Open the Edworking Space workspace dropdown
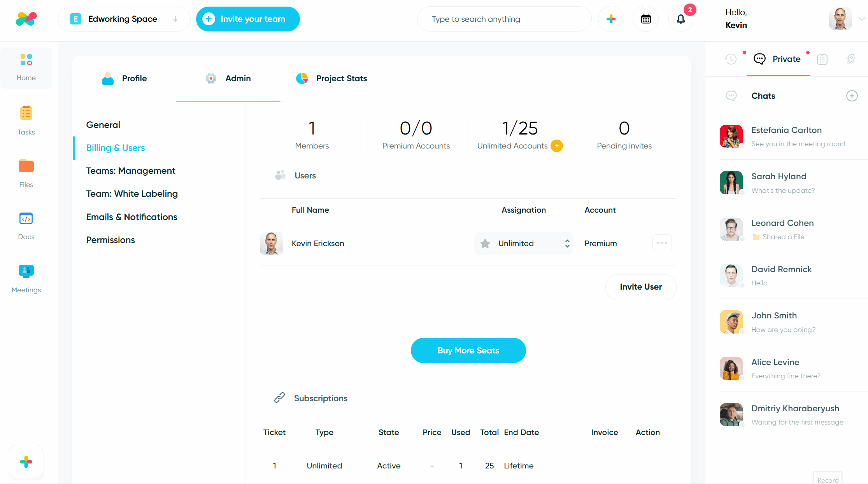 tap(124, 19)
